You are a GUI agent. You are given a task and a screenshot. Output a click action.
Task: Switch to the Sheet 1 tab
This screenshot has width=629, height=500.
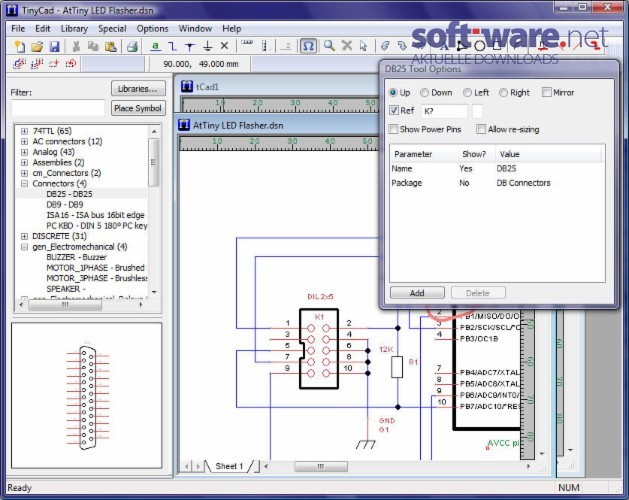[229, 466]
